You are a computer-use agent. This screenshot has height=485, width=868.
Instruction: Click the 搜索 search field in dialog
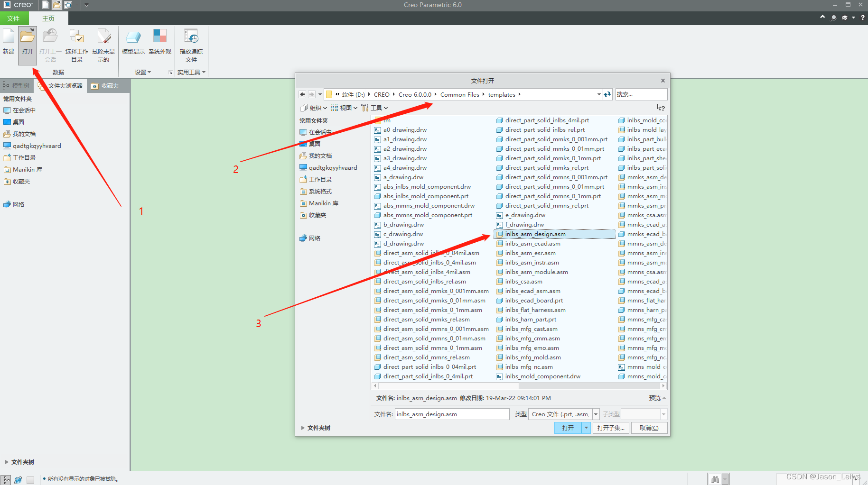pos(641,94)
